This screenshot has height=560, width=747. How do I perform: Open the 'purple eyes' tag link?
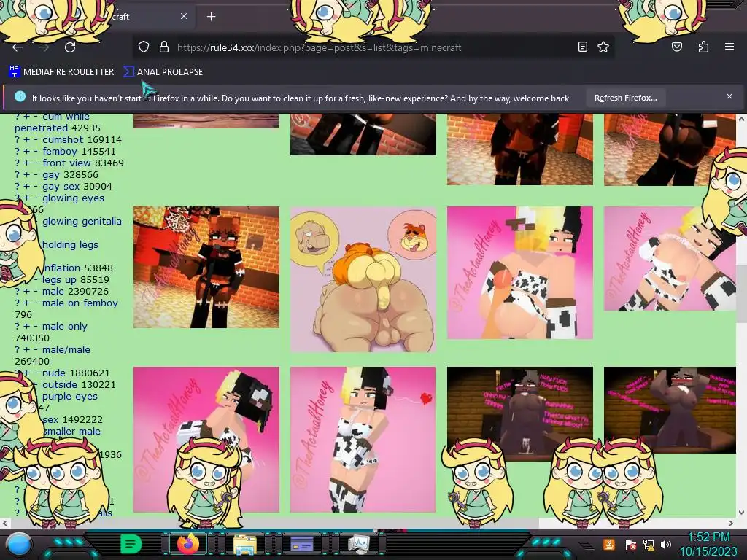tap(69, 396)
